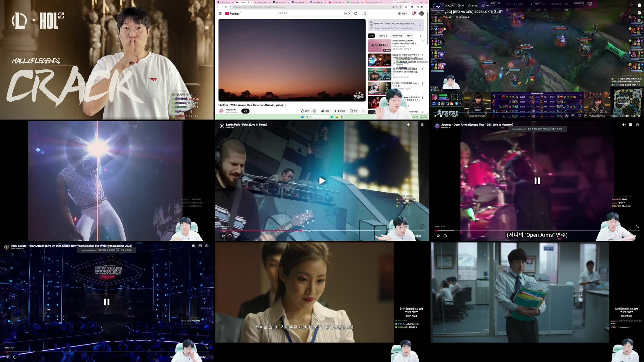The height and width of the screenshot is (362, 644).
Task: Open the YouTube hamburger guide menu
Action: tap(220, 14)
